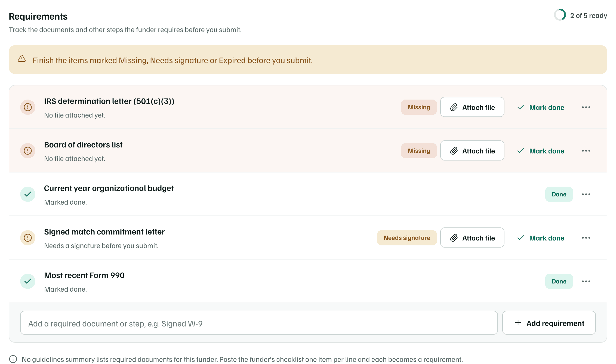The width and height of the screenshot is (616, 364).
Task: Click the progress ring next to 2 of 5 ready
Action: click(560, 15)
